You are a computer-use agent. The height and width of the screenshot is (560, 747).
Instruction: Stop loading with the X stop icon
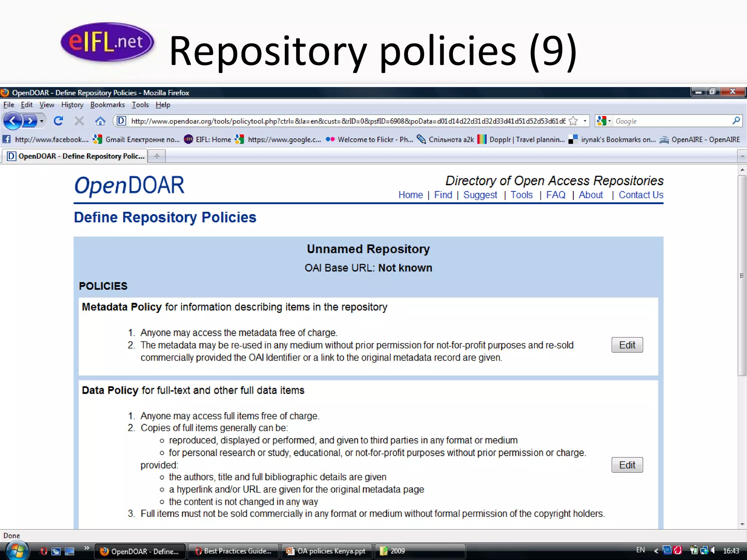tap(79, 121)
